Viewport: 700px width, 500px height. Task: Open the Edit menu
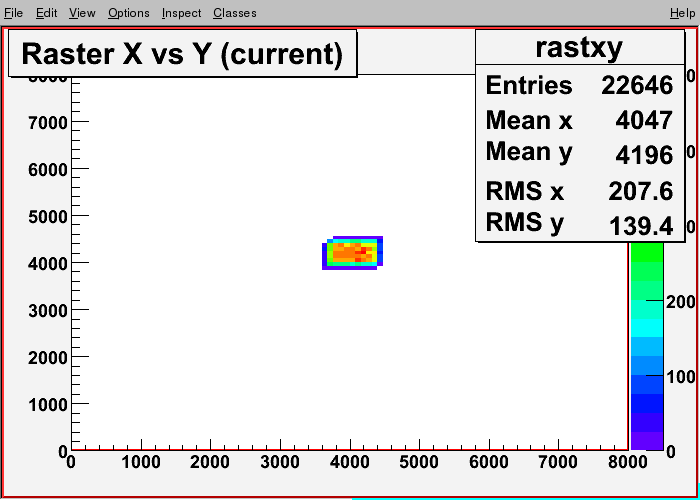[46, 13]
